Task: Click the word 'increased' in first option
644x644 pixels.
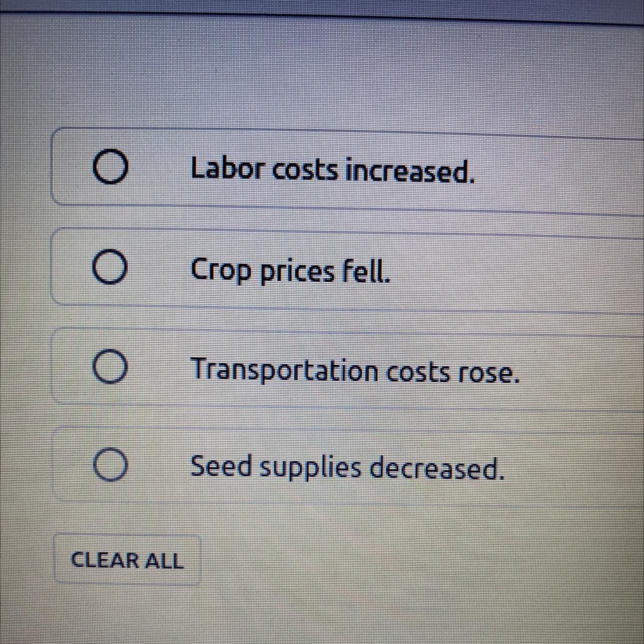Action: click(x=410, y=170)
